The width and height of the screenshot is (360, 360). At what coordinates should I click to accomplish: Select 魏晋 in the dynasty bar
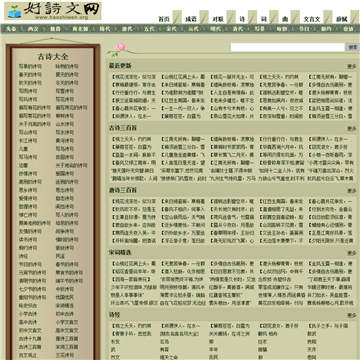[55, 29]
